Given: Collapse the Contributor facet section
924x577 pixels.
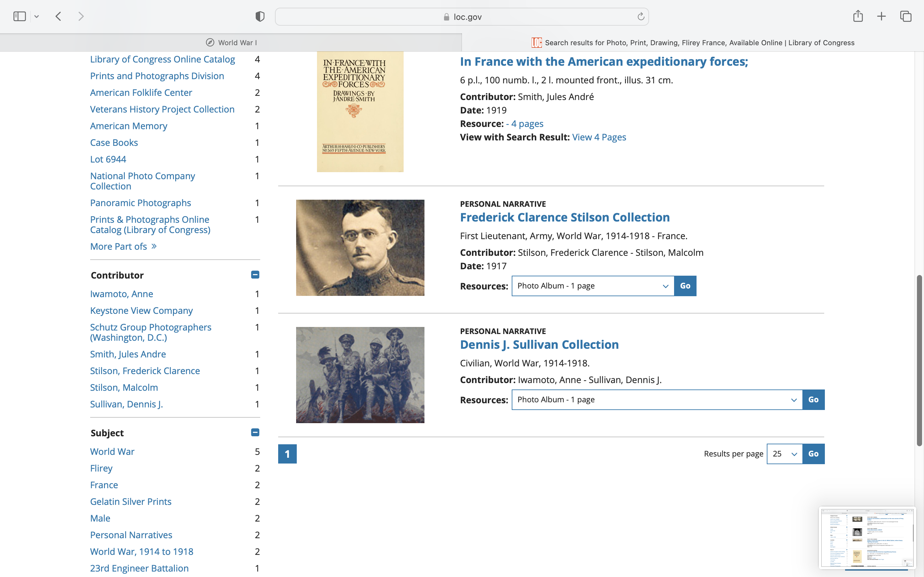Looking at the screenshot, I should coord(255,275).
